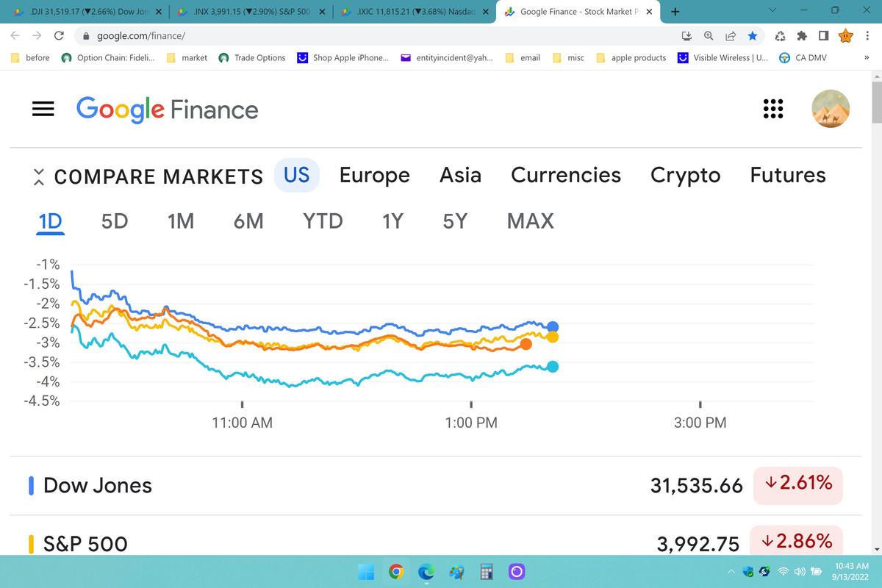Select the Asia markets tab
Image resolution: width=882 pixels, height=588 pixels.
pyautogui.click(x=460, y=175)
